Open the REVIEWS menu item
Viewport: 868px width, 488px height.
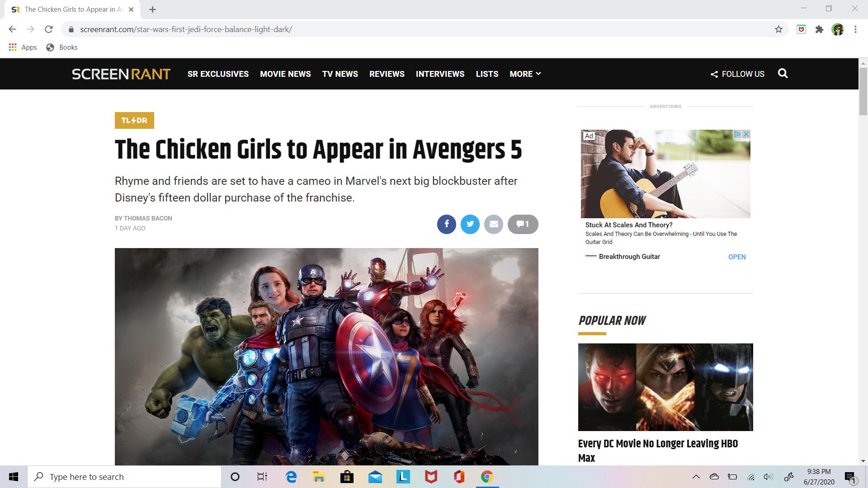coord(387,74)
